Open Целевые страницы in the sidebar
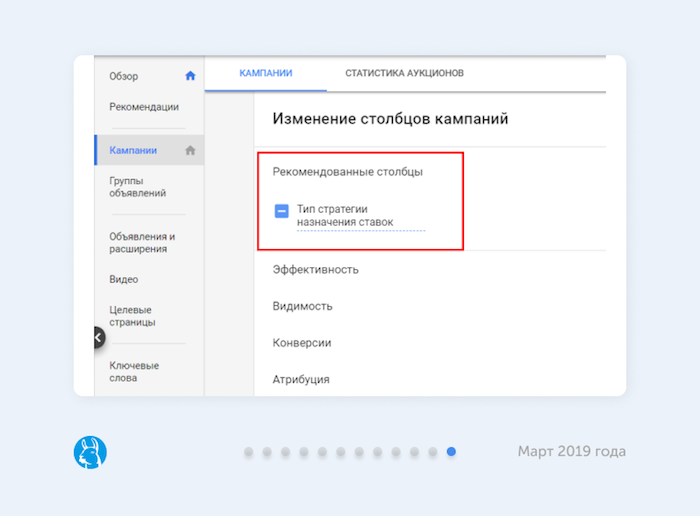 pos(132,316)
